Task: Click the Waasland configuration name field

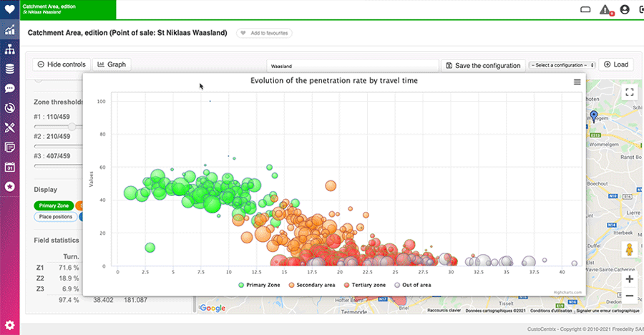Action: [x=352, y=65]
